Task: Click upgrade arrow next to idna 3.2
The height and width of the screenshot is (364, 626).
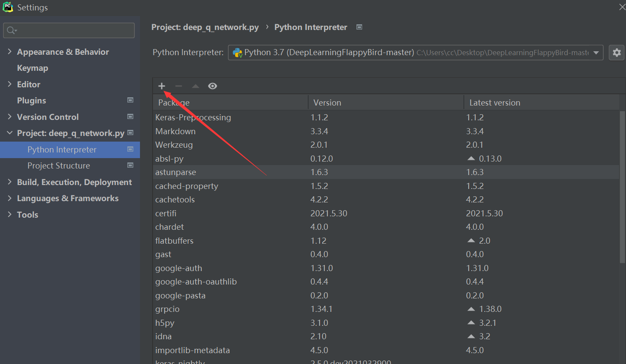Action: (471, 337)
